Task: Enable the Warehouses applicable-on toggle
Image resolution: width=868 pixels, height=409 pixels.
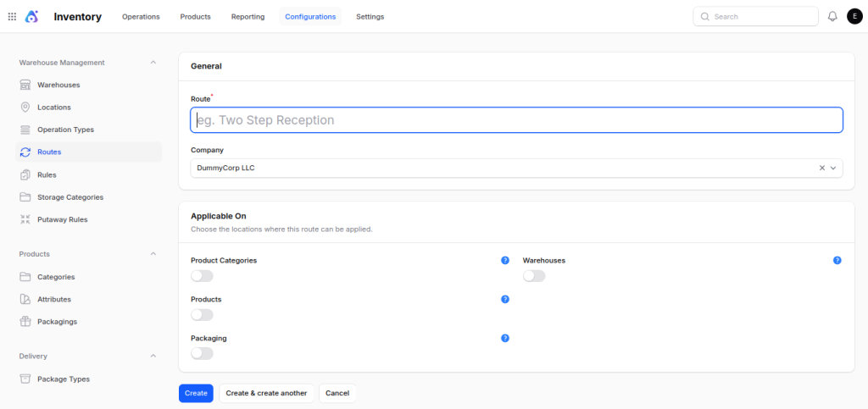Action: [534, 276]
